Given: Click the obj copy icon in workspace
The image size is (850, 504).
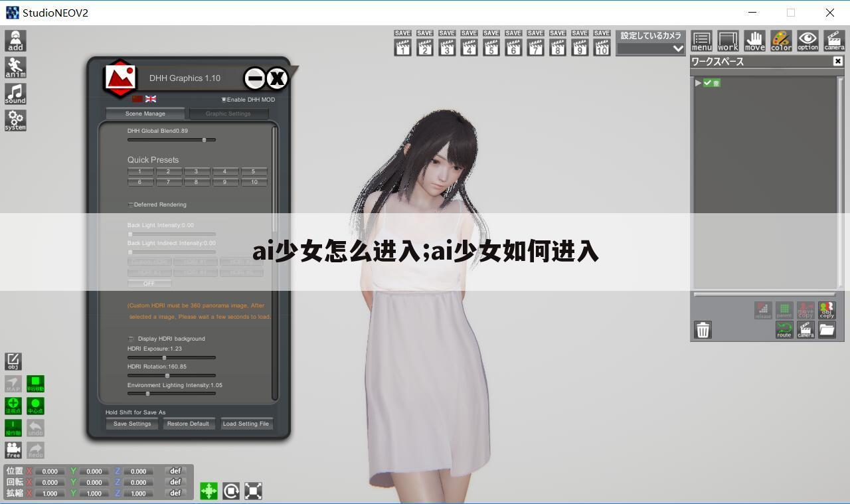Looking at the screenshot, I should click(827, 310).
